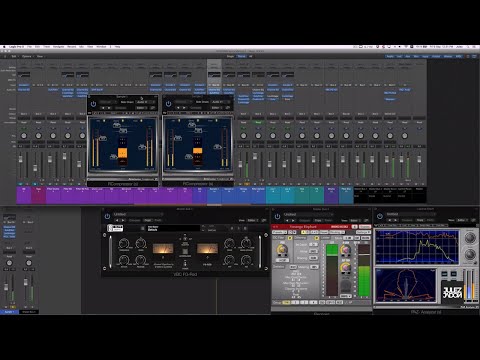Click the release knob on VBC FG-Red
Viewport: 480px width, 360px height.
[x=141, y=260]
